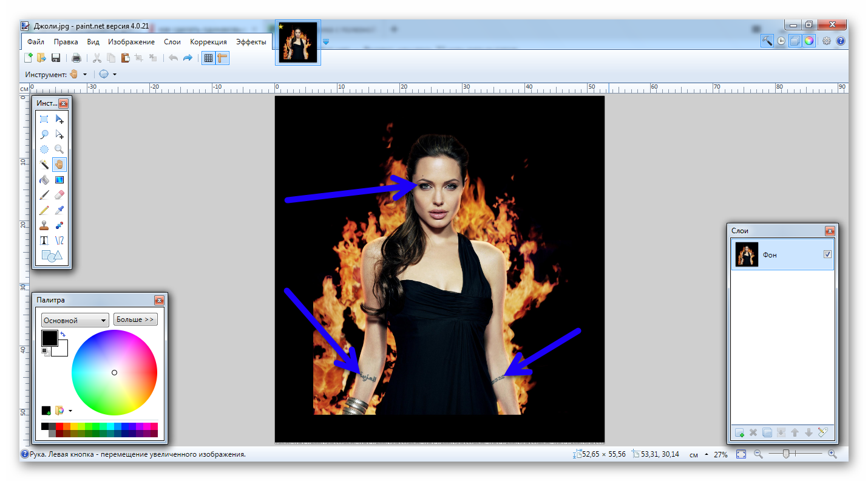868x481 pixels.
Task: Click the Больше >> button
Action: point(135,319)
